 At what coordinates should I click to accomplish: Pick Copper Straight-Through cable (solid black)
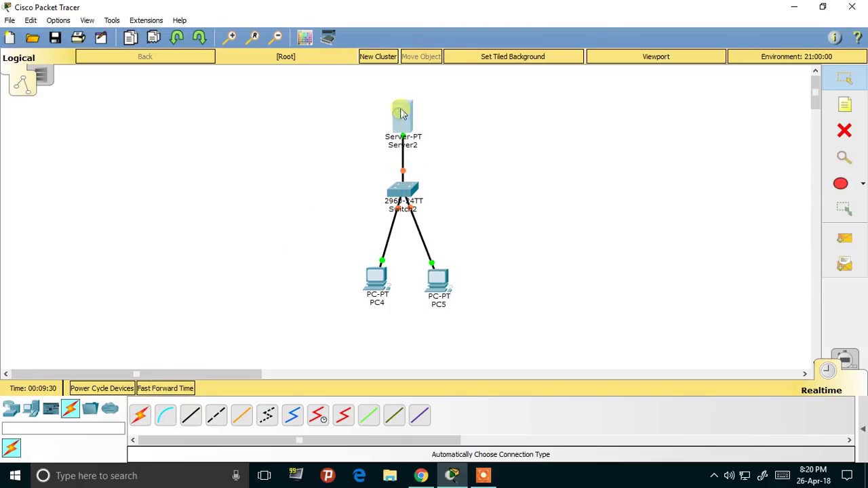click(x=191, y=415)
